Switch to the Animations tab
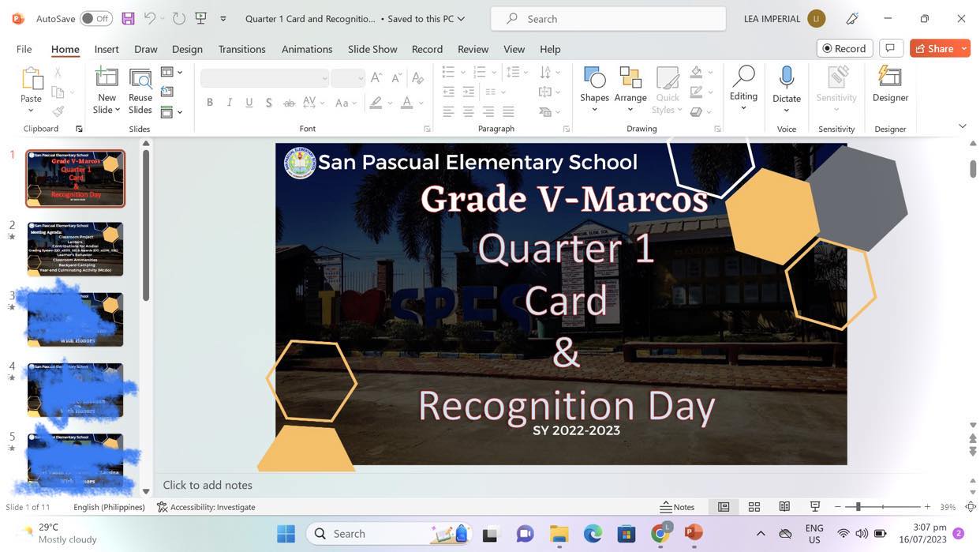This screenshot has width=980, height=552. 307,48
